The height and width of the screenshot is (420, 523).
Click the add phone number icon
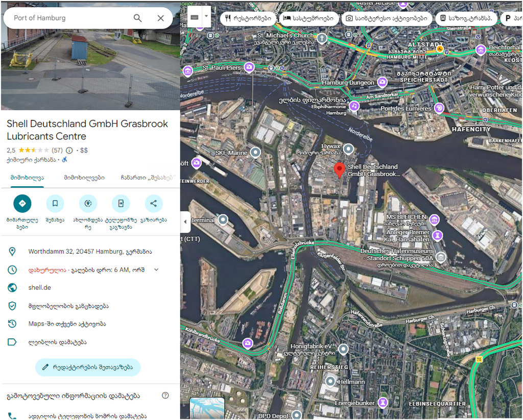pyautogui.click(x=12, y=416)
